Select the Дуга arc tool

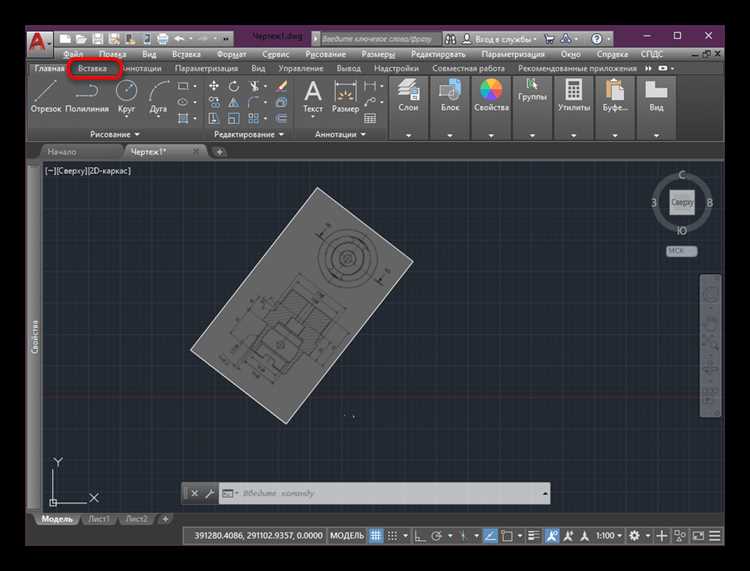[158, 97]
